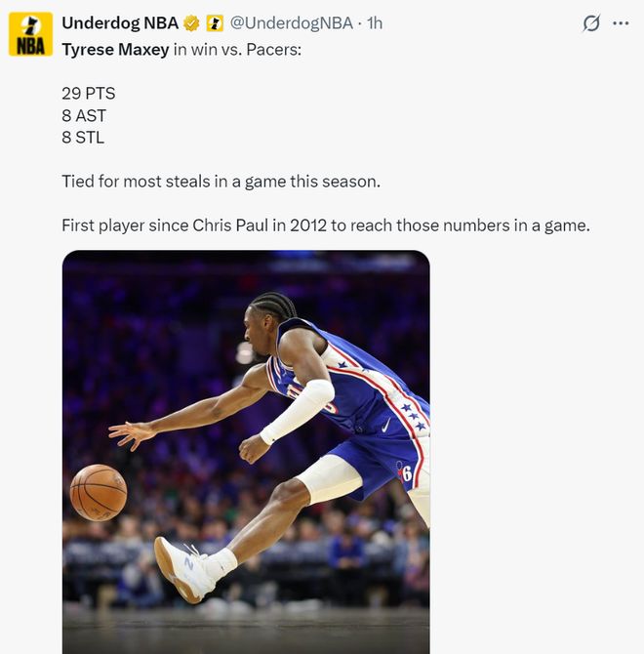
Task: Click the "8 AST" stat line
Action: tap(84, 115)
